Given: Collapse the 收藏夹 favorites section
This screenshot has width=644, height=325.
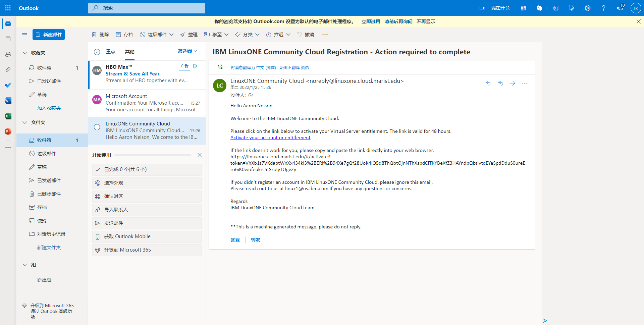Looking at the screenshot, I should pyautogui.click(x=25, y=53).
